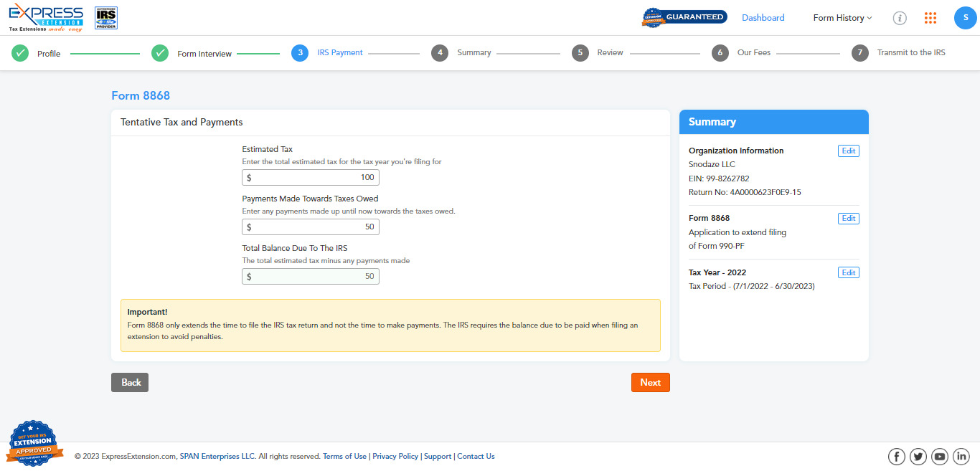Open the info circle icon

[900, 18]
